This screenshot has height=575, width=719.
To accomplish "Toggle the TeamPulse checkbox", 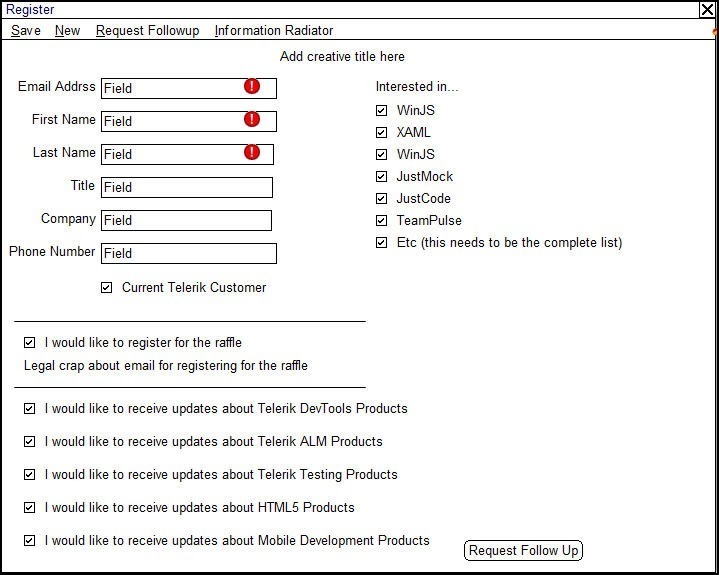I will coord(382,221).
